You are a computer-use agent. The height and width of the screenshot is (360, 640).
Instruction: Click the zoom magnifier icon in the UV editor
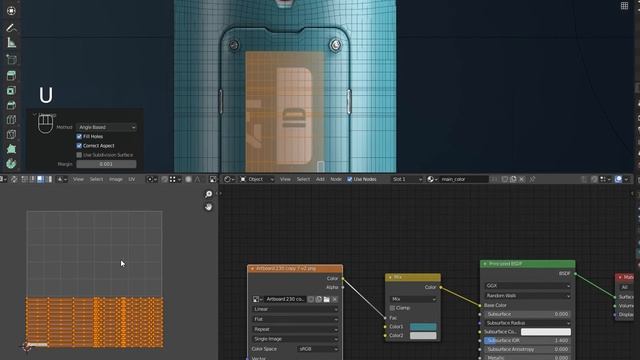(209, 194)
